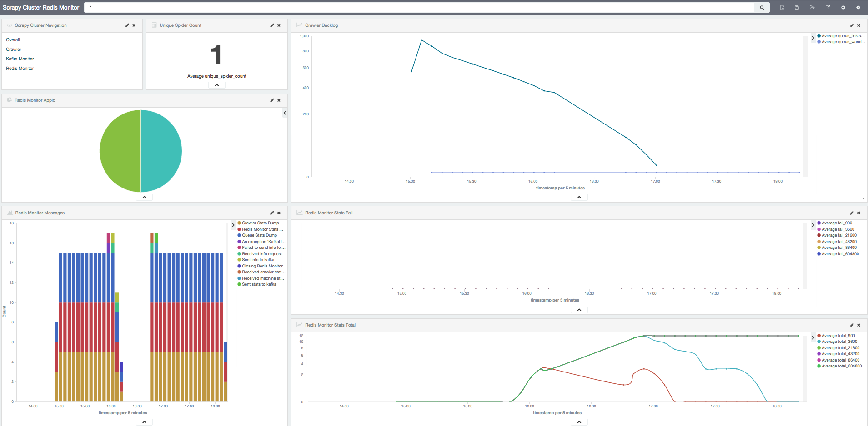Viewport: 868px width, 426px height.
Task: Click the share dashboard icon
Action: pyautogui.click(x=828, y=8)
